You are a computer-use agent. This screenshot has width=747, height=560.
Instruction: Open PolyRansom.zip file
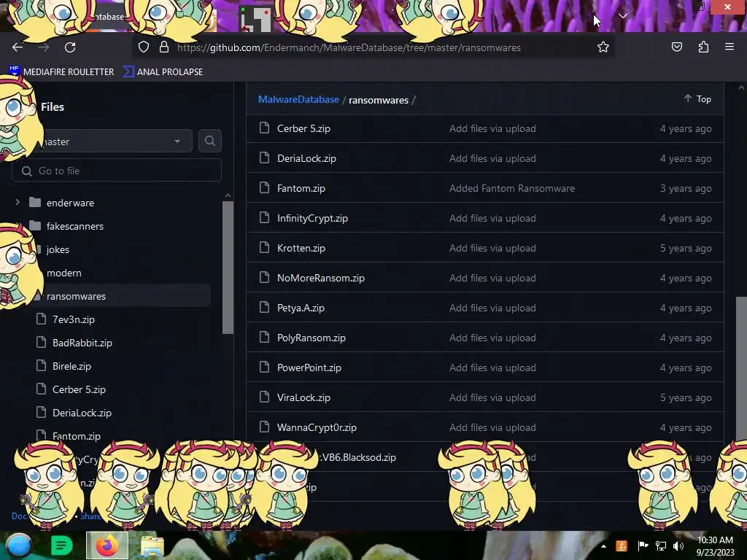tap(311, 338)
